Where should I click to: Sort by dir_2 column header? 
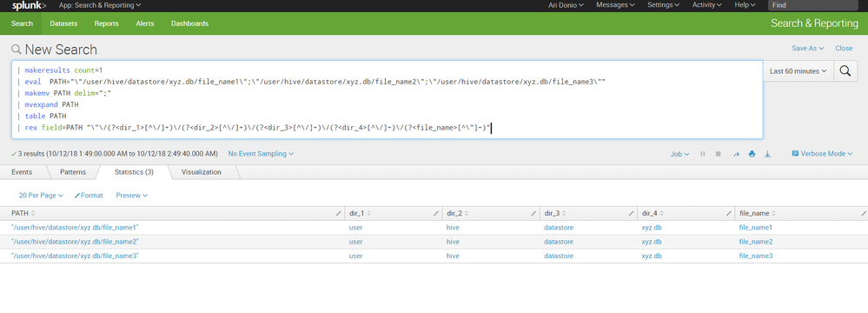pyautogui.click(x=457, y=213)
